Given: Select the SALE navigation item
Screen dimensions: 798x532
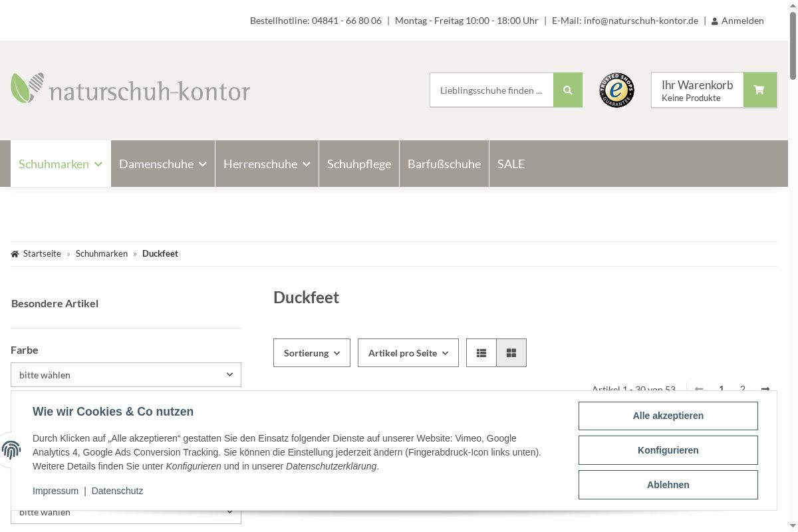Looking at the screenshot, I should pos(511,164).
